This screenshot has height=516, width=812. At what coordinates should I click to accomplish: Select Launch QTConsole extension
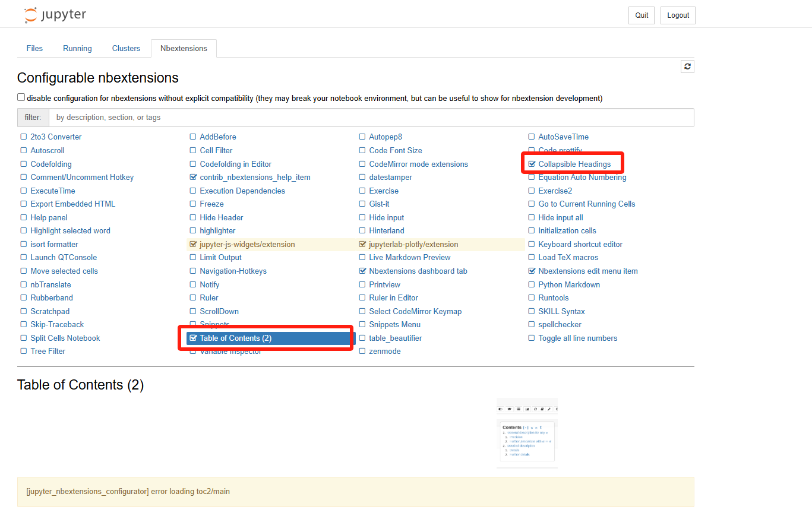pos(64,258)
